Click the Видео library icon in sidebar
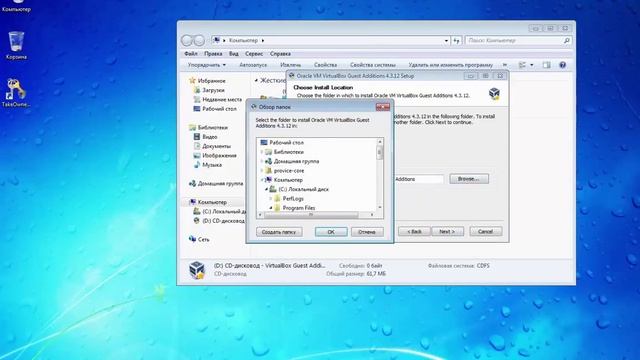640x360 pixels. click(197, 137)
